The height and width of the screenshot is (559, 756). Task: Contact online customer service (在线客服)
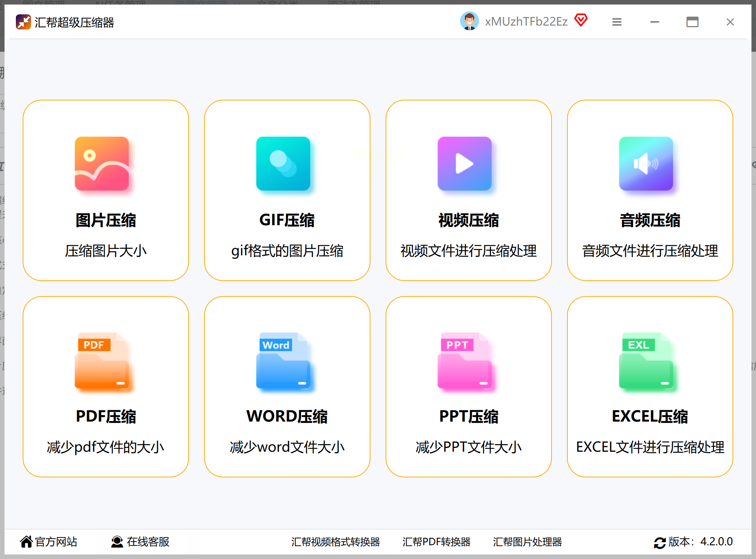tap(140, 542)
